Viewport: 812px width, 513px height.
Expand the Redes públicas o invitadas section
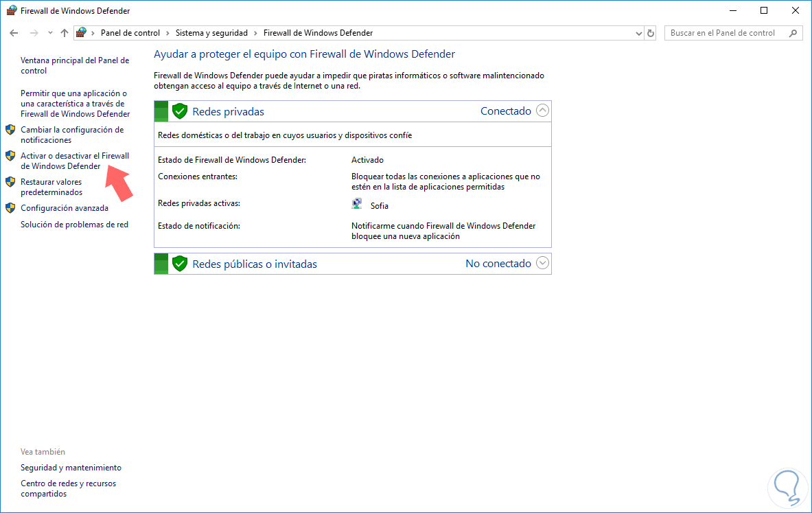[542, 263]
